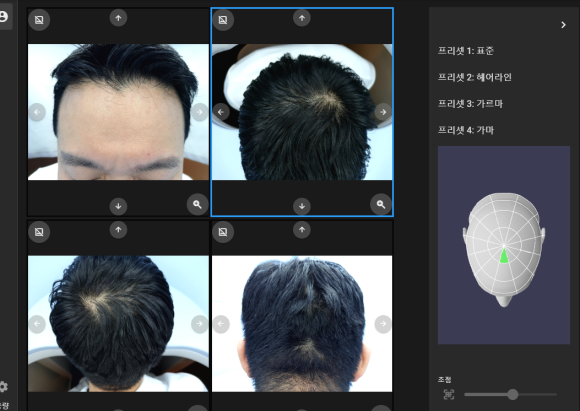Select the lower-left crown photo
580x411 pixels.
[x=118, y=324]
